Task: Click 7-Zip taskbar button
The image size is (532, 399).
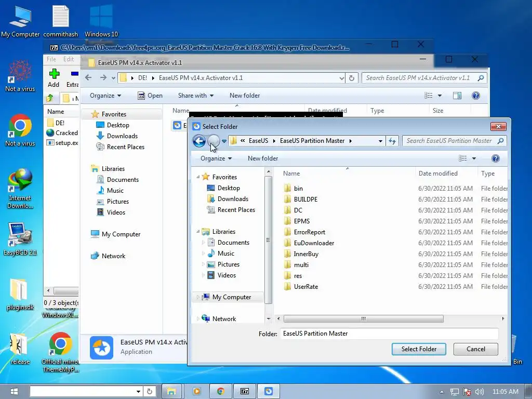Action: [x=245, y=392]
